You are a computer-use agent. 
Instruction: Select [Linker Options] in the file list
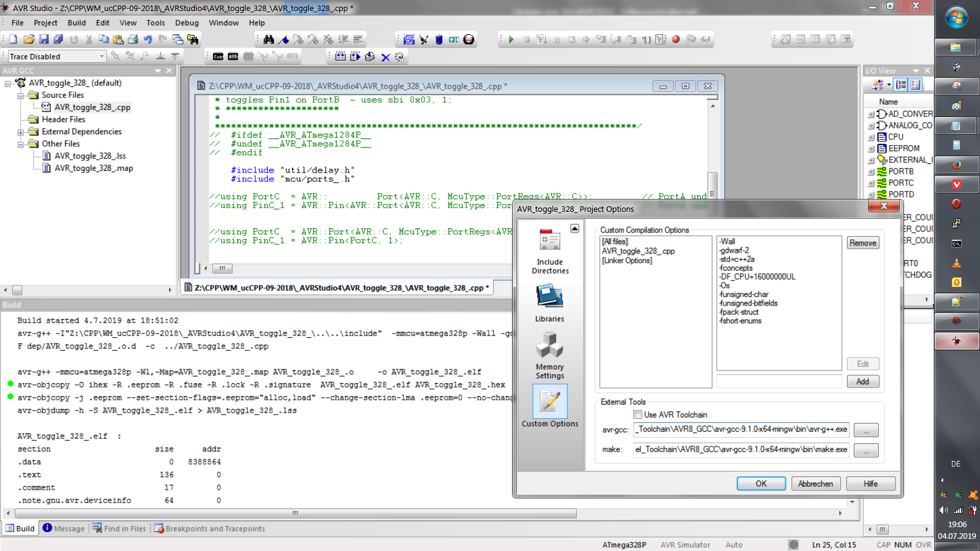pos(627,261)
